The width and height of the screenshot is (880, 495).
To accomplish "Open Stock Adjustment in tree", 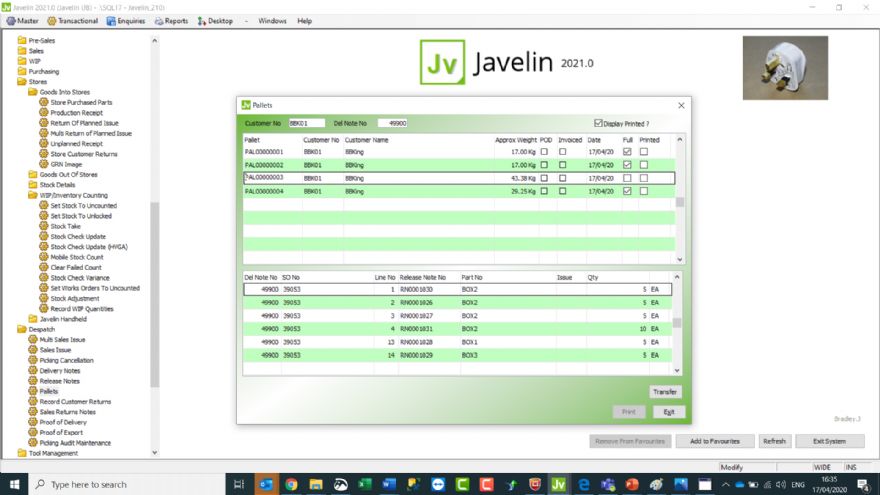I will pyautogui.click(x=75, y=299).
